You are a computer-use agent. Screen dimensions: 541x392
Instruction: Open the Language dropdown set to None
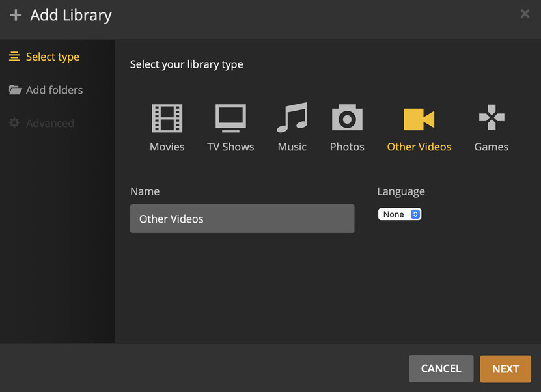point(400,214)
